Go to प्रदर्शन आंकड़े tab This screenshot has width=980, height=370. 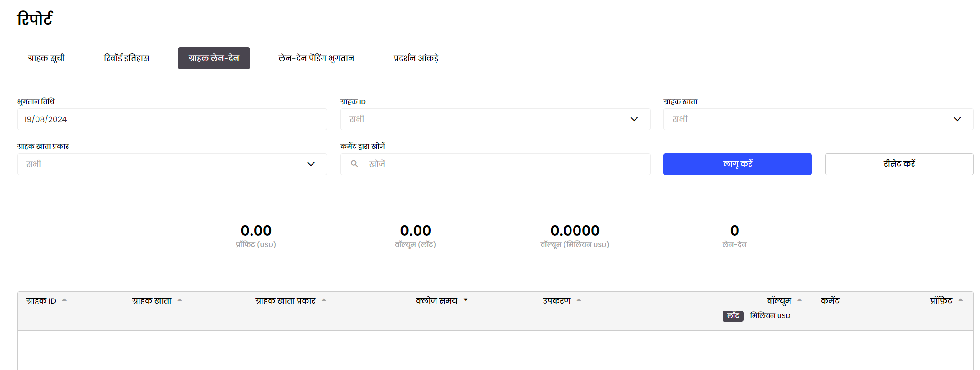pos(416,58)
